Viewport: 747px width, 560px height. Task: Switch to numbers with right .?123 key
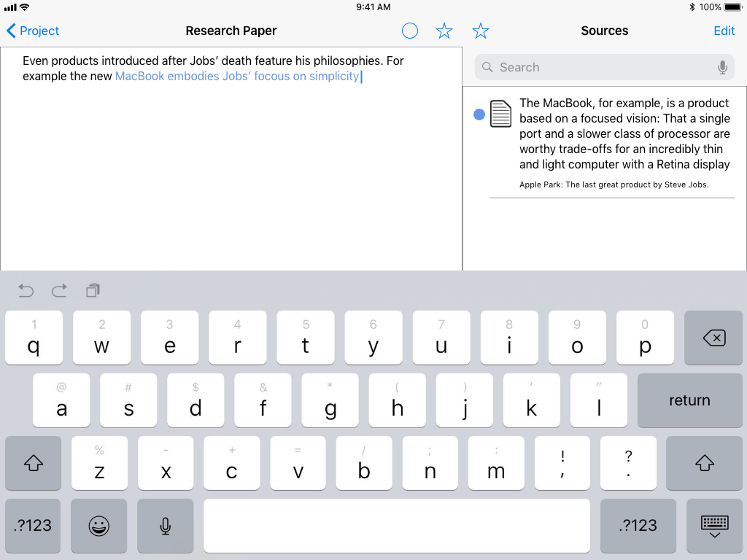click(x=638, y=525)
